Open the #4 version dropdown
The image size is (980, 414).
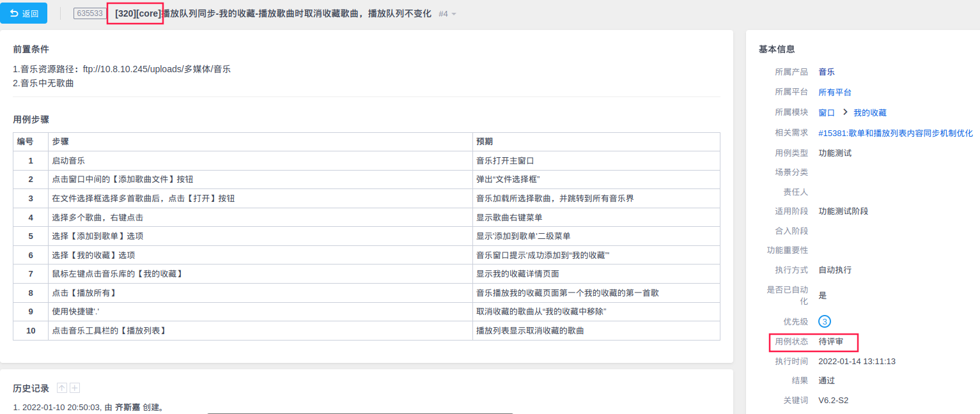(x=447, y=13)
